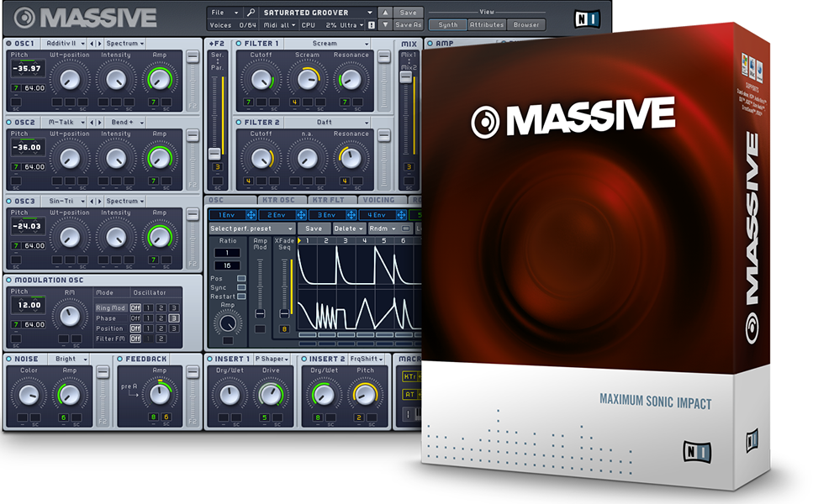Screen dimensions: 813x504
Task: Click OSC1 previous wavetable arrow
Action: coord(92,44)
